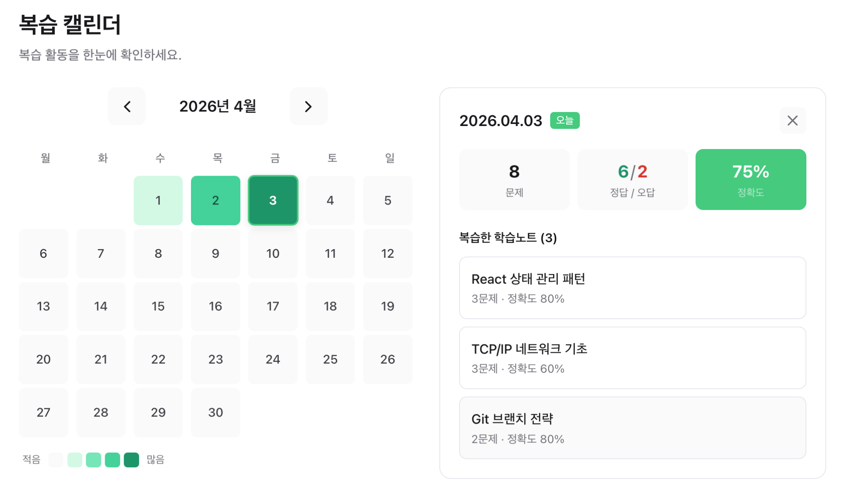This screenshot has height=504, width=854.
Task: Open the Git 브랜치 전략 note
Action: [x=632, y=428]
